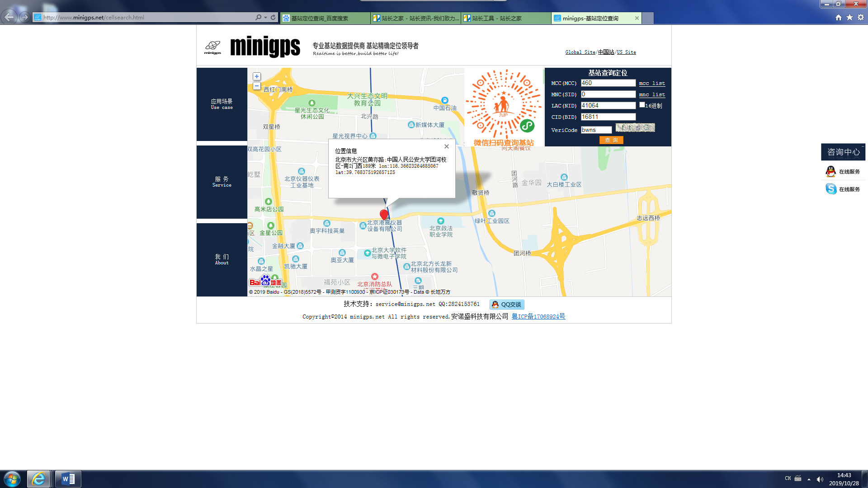868x488 pixels.
Task: Open browser settings gear icon
Action: [x=861, y=17]
